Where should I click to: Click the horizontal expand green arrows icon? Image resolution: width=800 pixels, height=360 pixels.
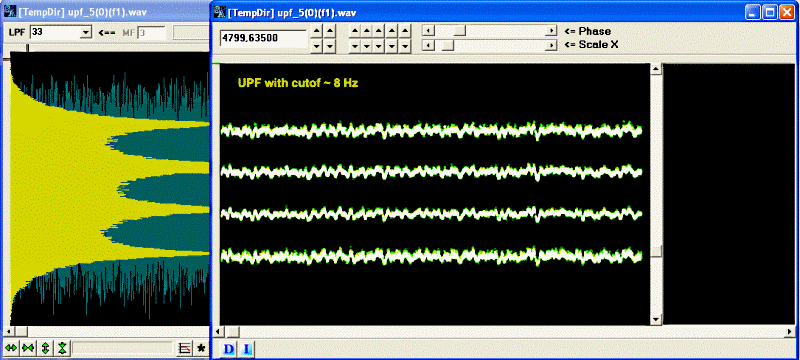[x=11, y=348]
